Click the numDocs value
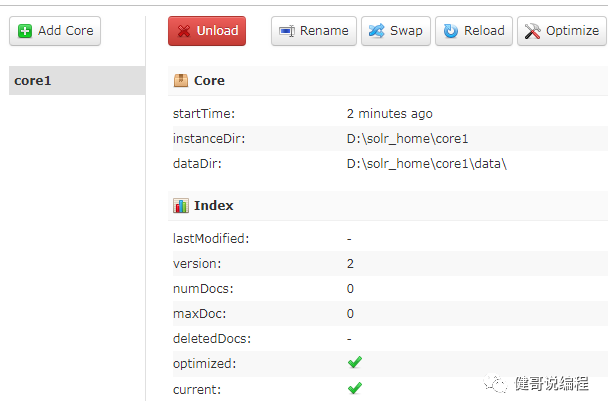This screenshot has width=608, height=410. (x=351, y=289)
